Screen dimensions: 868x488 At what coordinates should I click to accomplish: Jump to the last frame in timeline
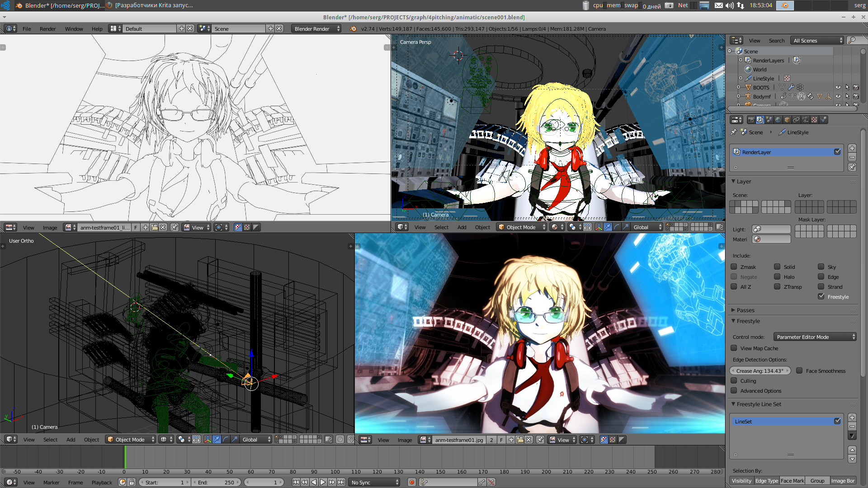341,482
